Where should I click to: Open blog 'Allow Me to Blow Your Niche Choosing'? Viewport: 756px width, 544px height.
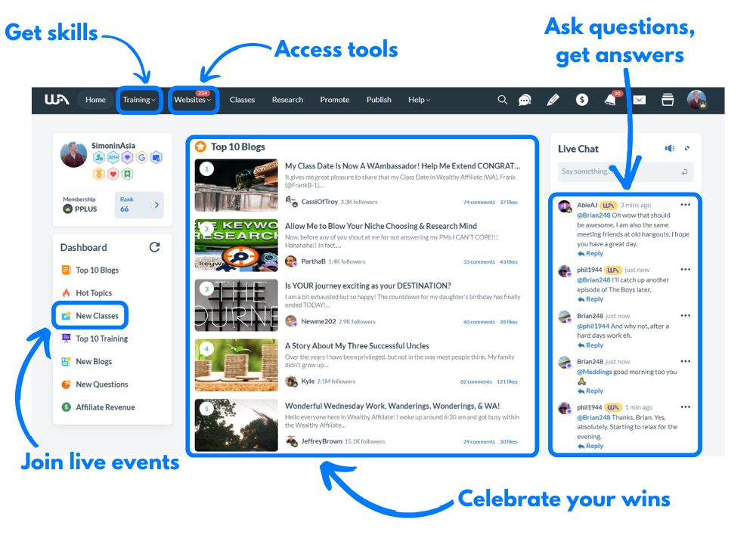pyautogui.click(x=381, y=226)
